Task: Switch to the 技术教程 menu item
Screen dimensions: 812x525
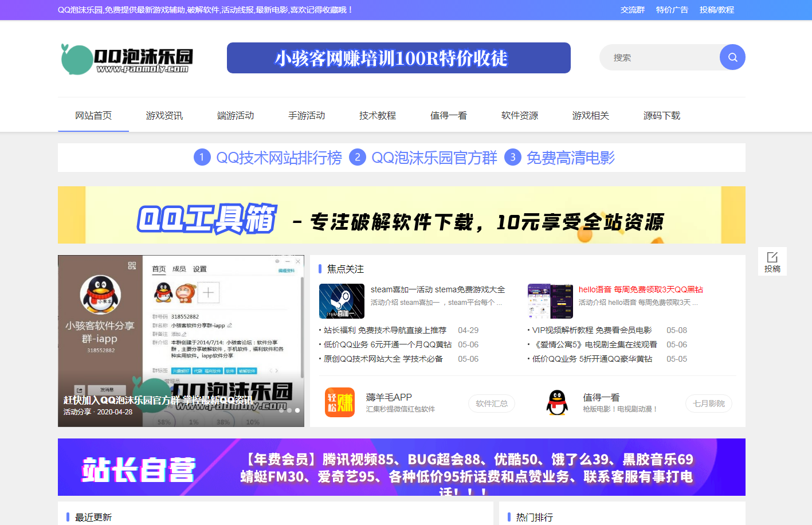Action: coord(378,116)
